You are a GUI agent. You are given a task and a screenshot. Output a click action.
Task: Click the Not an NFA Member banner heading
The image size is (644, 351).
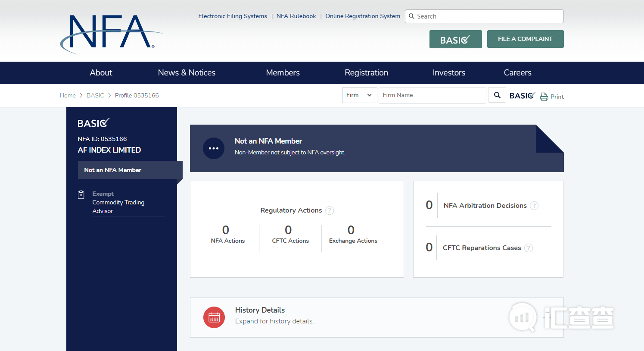pyautogui.click(x=268, y=141)
